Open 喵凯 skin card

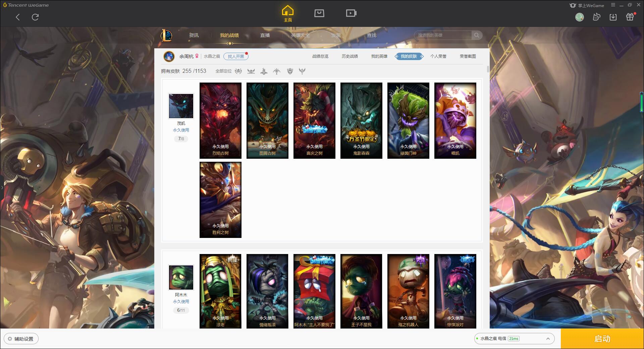[455, 120]
